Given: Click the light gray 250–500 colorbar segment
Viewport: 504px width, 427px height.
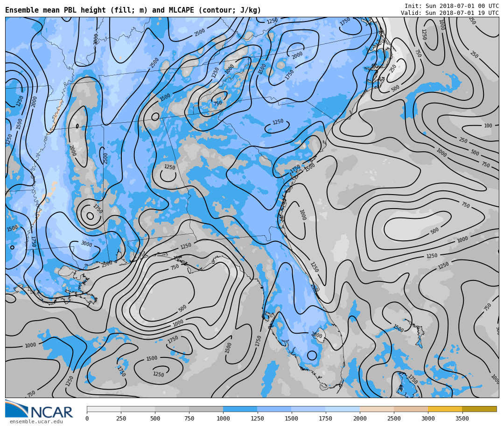Looking at the screenshot, I should pos(138,409).
